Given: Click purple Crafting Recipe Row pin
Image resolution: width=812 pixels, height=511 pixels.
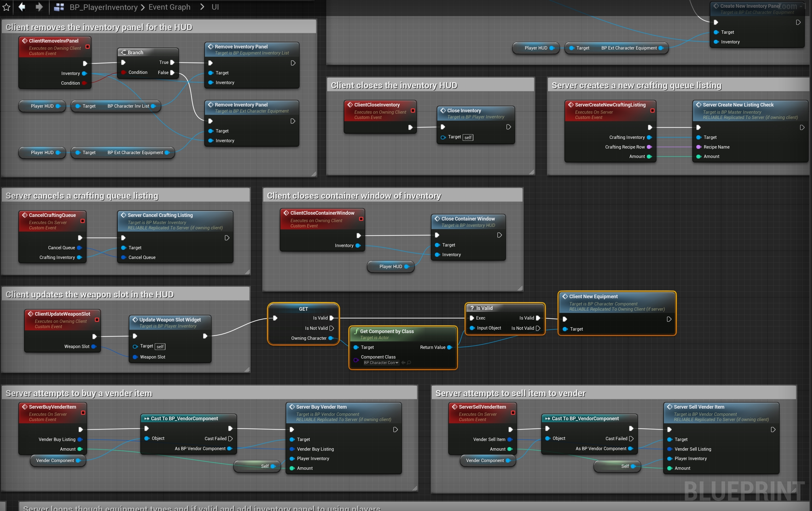Looking at the screenshot, I should tap(649, 147).
